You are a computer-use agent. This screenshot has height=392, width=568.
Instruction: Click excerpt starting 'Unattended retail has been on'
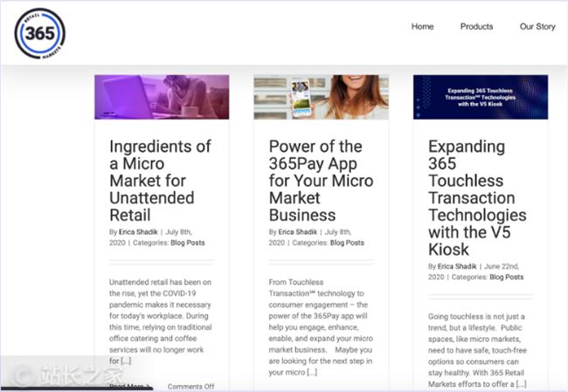pyautogui.click(x=161, y=321)
